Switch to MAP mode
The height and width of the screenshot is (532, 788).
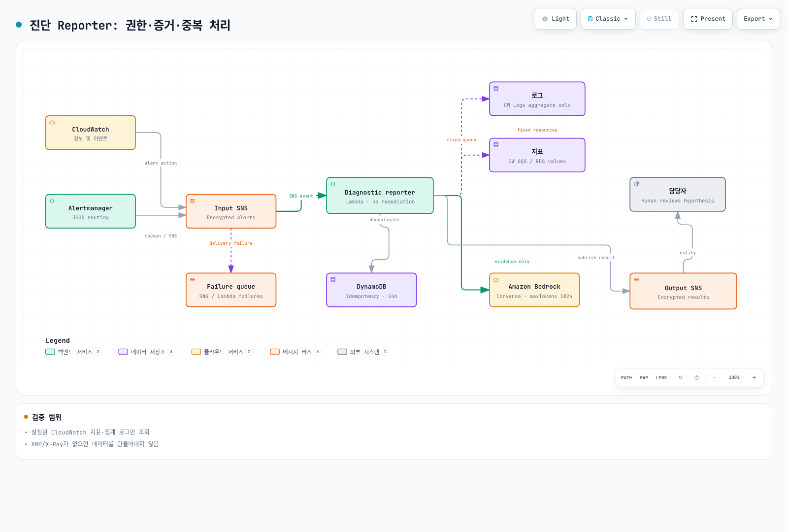pyautogui.click(x=644, y=378)
